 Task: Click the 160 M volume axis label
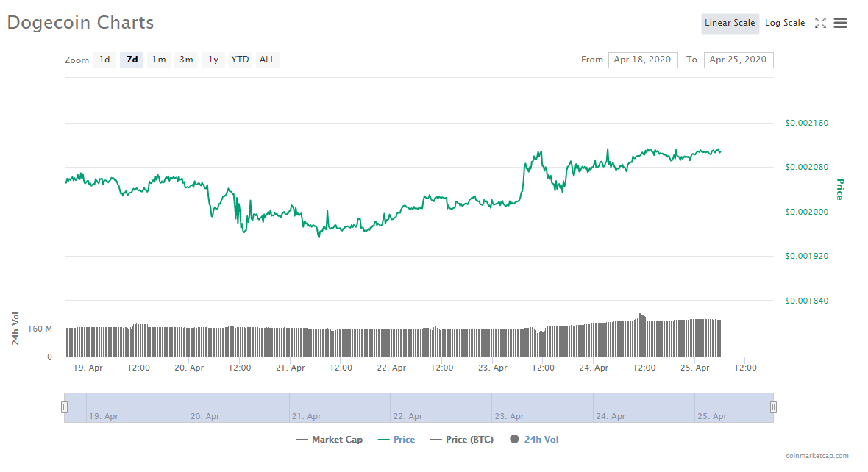point(40,329)
